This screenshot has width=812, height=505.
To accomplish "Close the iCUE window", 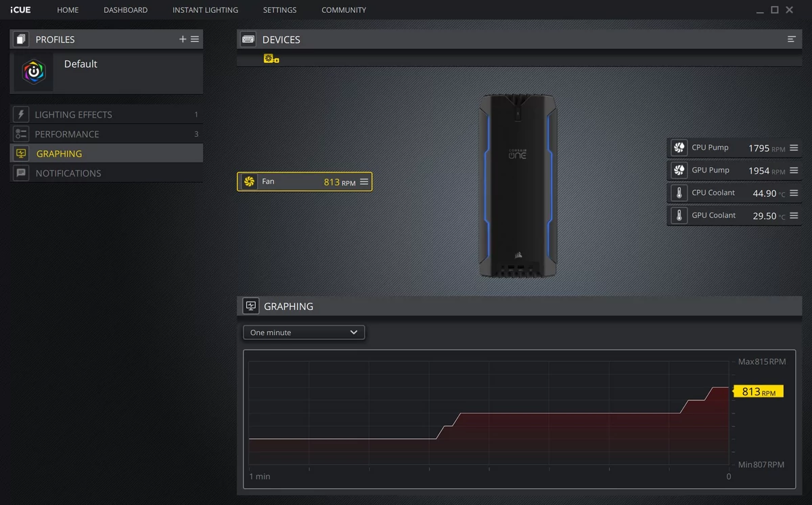I will 790,9.
